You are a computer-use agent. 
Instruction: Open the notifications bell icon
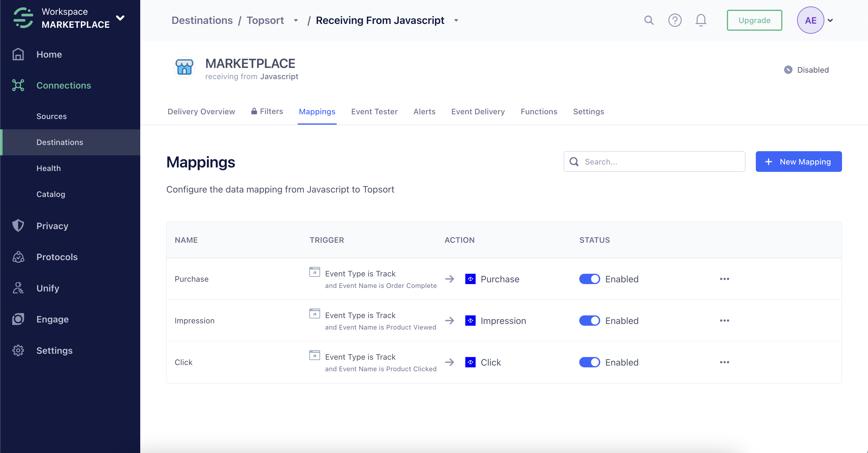[701, 20]
